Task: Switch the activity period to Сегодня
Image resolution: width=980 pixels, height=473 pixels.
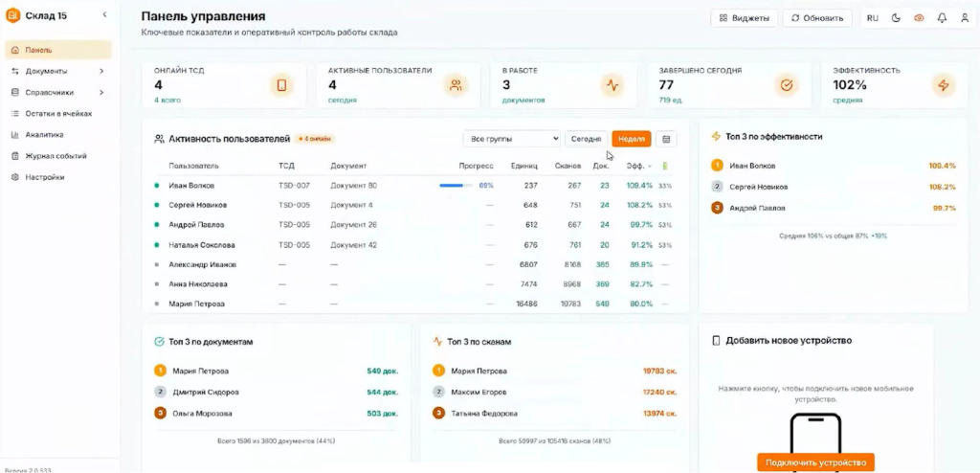Action: [x=586, y=139]
